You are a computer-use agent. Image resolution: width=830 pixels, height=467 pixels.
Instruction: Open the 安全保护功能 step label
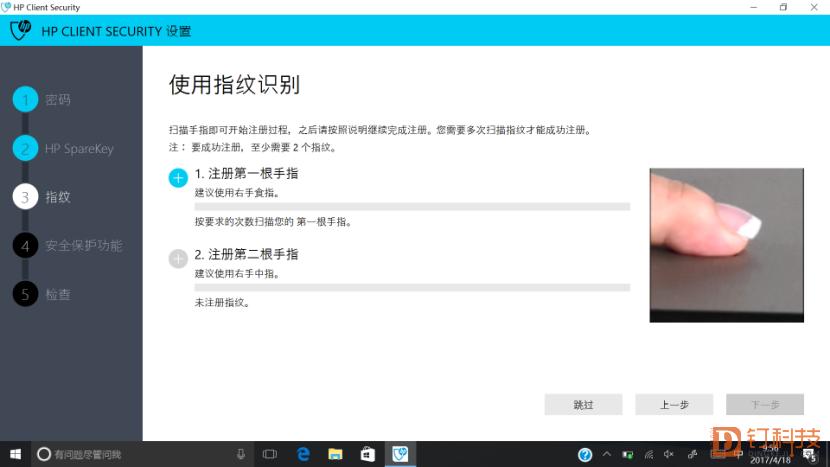click(x=84, y=246)
